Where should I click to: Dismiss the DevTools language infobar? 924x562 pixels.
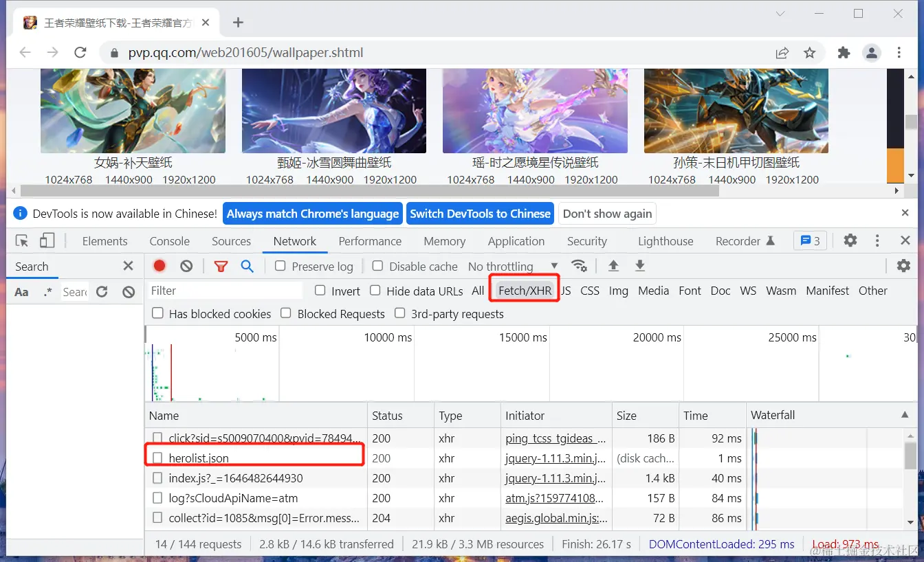click(905, 213)
